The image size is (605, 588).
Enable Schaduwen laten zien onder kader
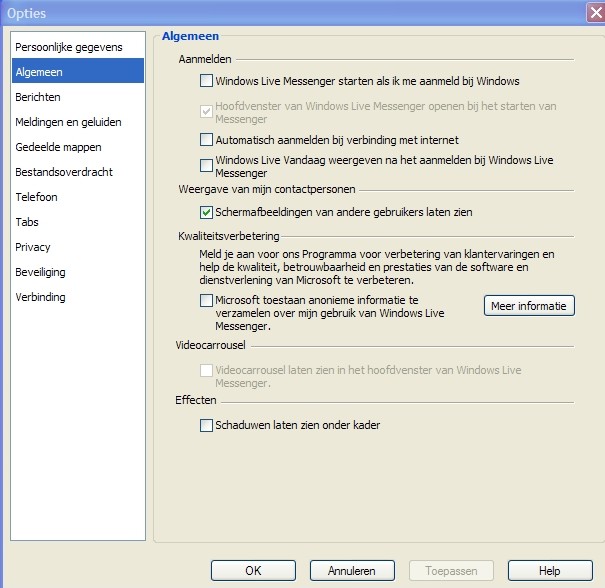point(206,425)
